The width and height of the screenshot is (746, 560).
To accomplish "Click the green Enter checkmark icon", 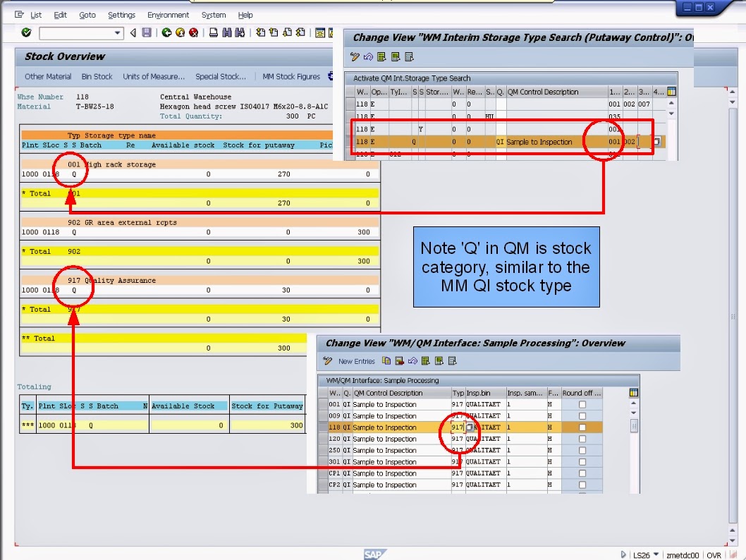I will pos(25,32).
